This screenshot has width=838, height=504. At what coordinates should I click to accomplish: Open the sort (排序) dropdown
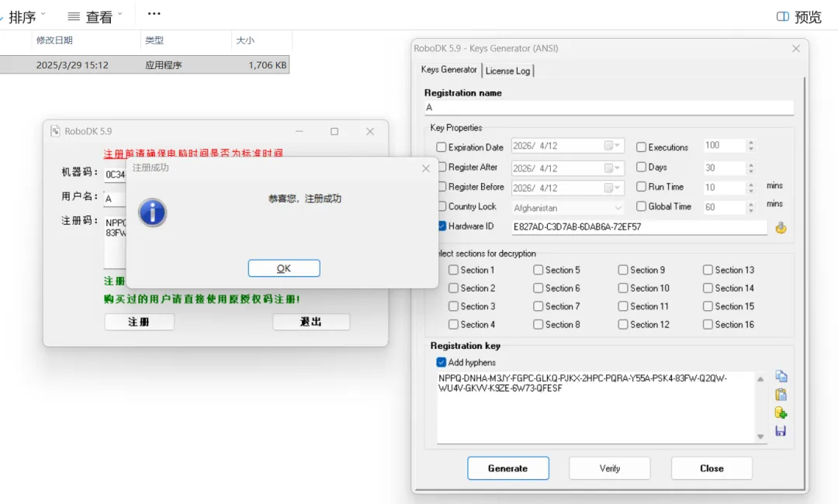click(25, 16)
